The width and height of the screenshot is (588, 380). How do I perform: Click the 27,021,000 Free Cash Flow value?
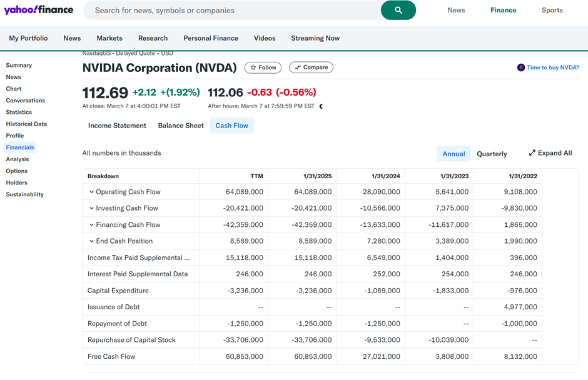(x=382, y=356)
